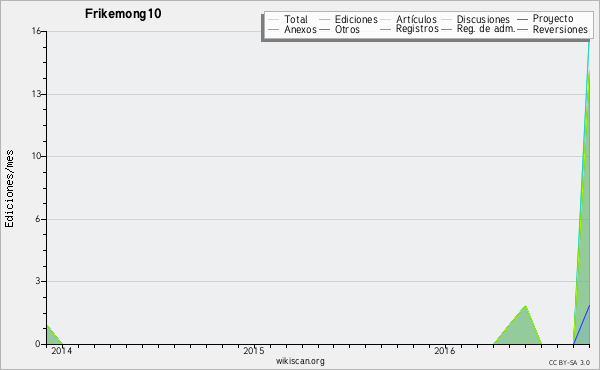The height and width of the screenshot is (370, 600).
Task: Click the CC BY-SA 3.0 license text
Action: (569, 363)
